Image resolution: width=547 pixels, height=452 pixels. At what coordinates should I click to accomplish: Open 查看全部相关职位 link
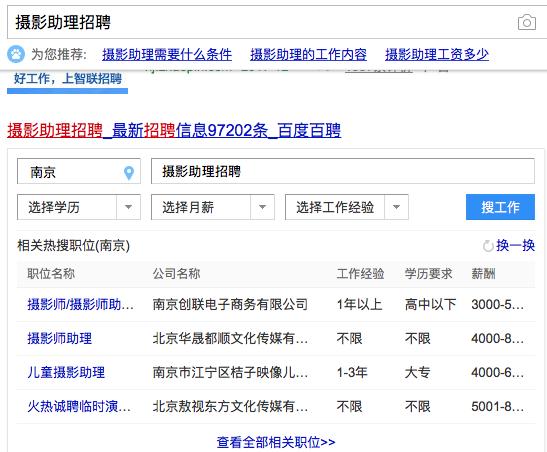click(x=276, y=442)
